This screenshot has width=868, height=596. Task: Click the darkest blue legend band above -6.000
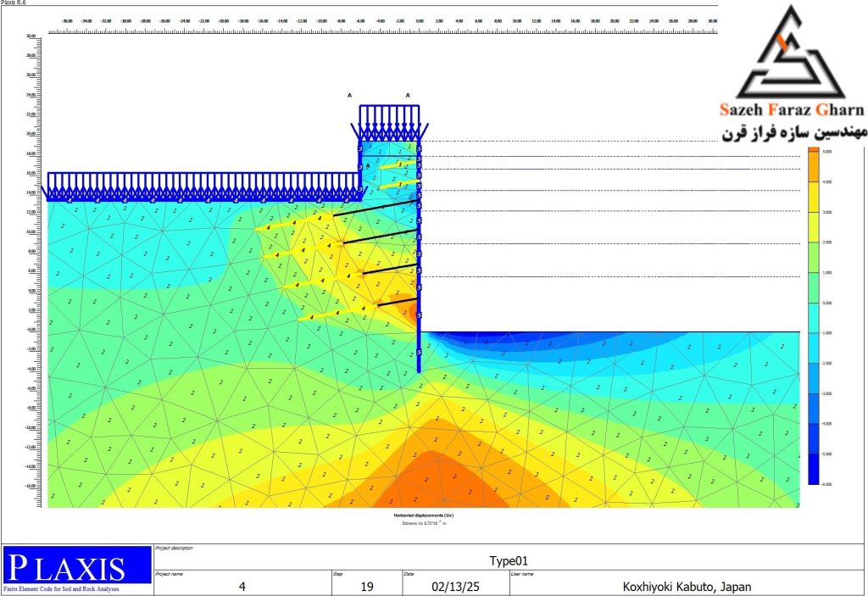[813, 469]
